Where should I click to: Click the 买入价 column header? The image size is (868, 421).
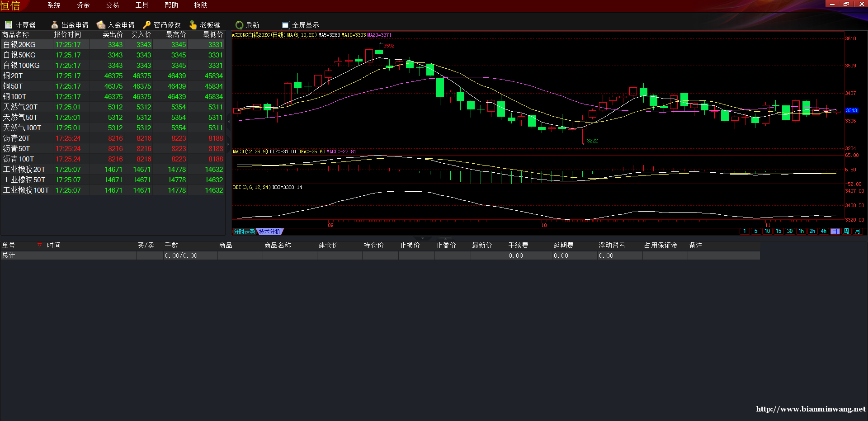141,34
